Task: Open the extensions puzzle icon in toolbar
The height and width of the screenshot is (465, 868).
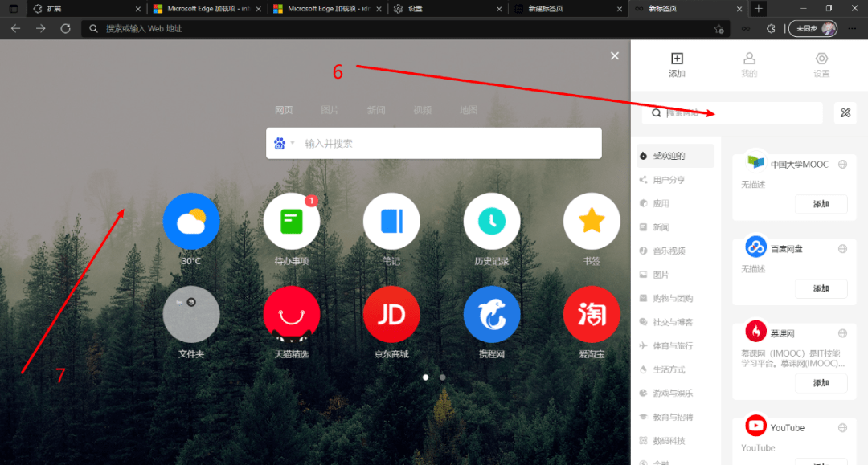Action: (x=771, y=28)
